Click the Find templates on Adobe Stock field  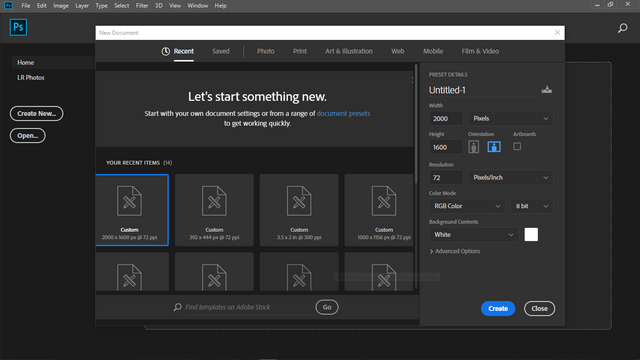[x=248, y=307]
